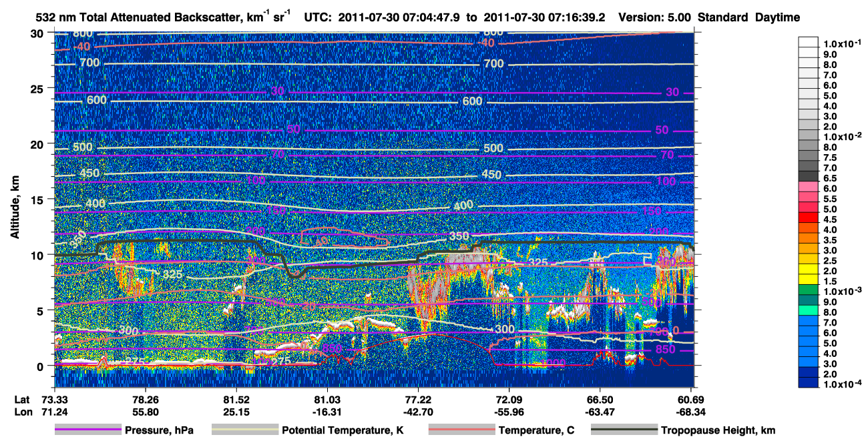The image size is (868, 445).
Task: Click longitude value -42.70
Action: pos(418,412)
